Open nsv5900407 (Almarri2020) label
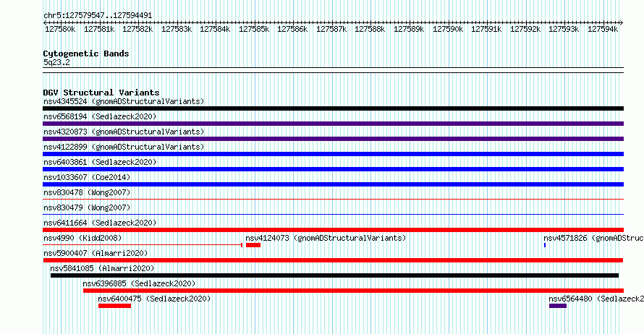The width and height of the screenshot is (644, 334). pyautogui.click(x=96, y=253)
